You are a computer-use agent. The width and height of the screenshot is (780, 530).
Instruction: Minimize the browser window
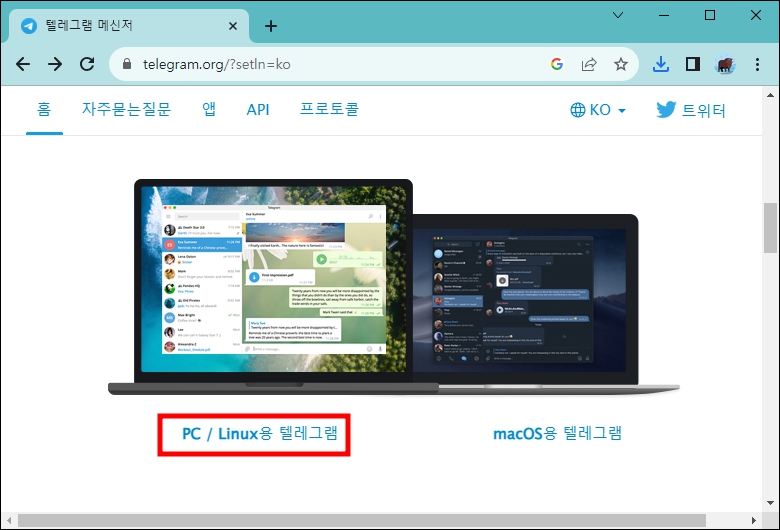[664, 15]
